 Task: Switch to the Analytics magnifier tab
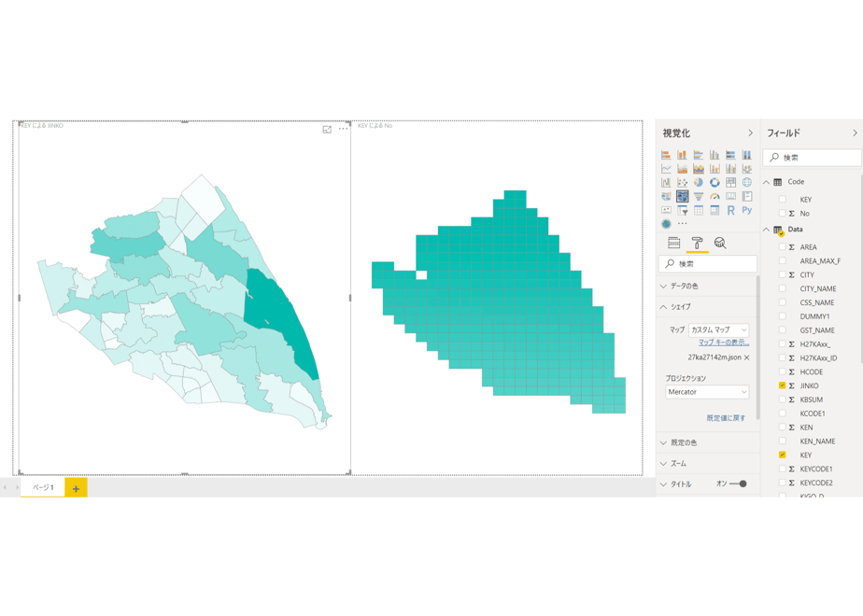[x=720, y=243]
